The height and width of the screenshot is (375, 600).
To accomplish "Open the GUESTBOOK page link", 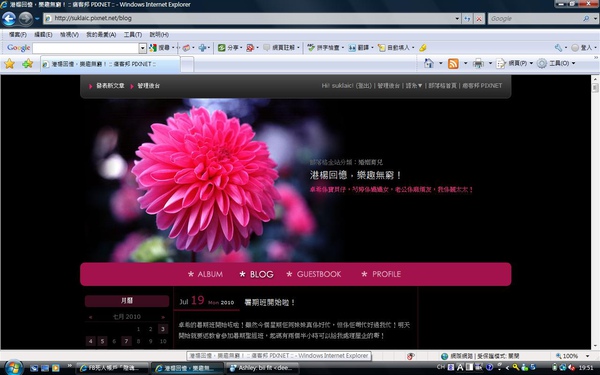I will [x=314, y=274].
